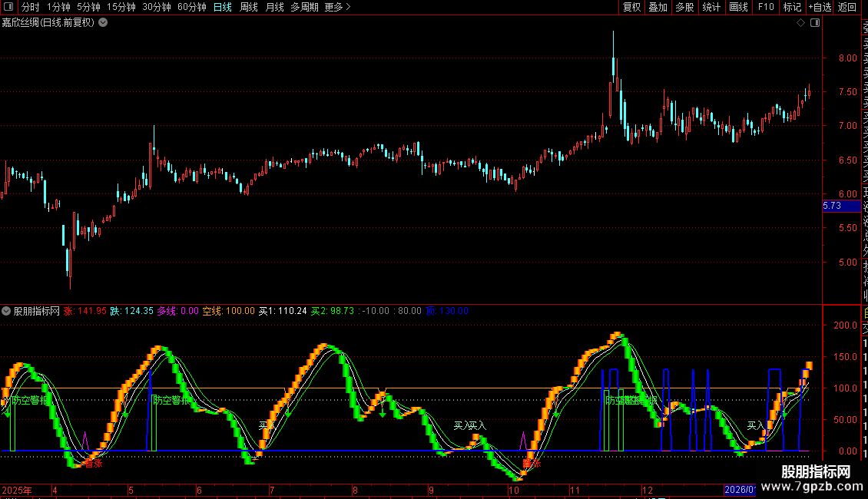The height and width of the screenshot is (499, 868).
Task: Toggle the right panel icon near the price axis
Action: (x=814, y=23)
